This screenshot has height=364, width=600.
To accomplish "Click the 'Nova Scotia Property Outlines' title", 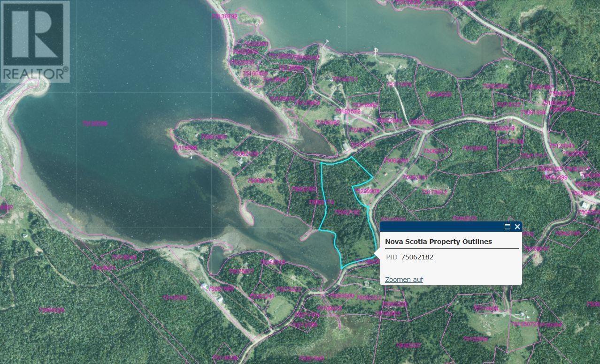I will click(438, 241).
